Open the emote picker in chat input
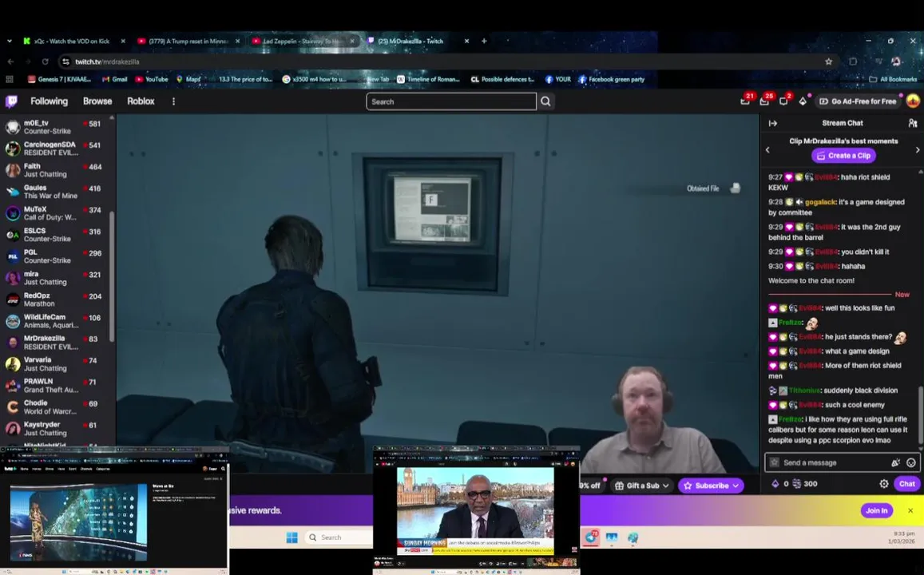This screenshot has height=575, width=924. click(x=911, y=462)
